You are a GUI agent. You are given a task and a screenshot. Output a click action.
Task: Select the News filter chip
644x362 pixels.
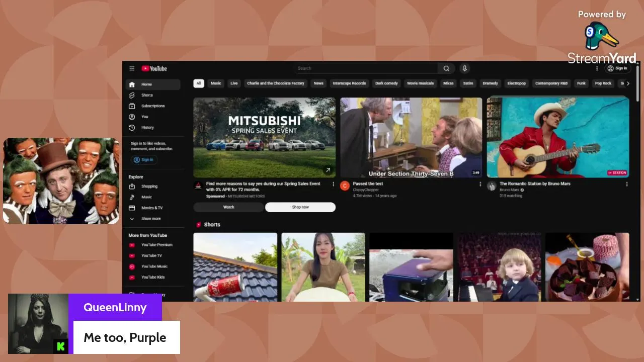click(x=318, y=83)
